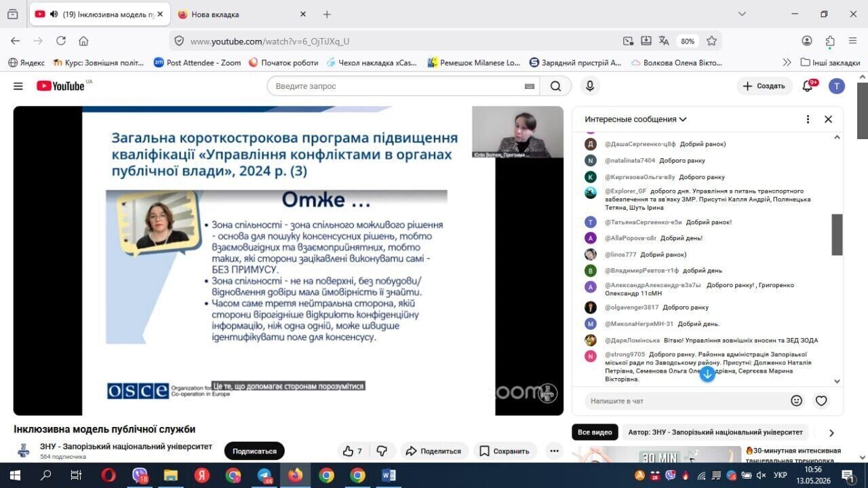
Task: Click the YouTube search magnifier button
Action: (556, 86)
